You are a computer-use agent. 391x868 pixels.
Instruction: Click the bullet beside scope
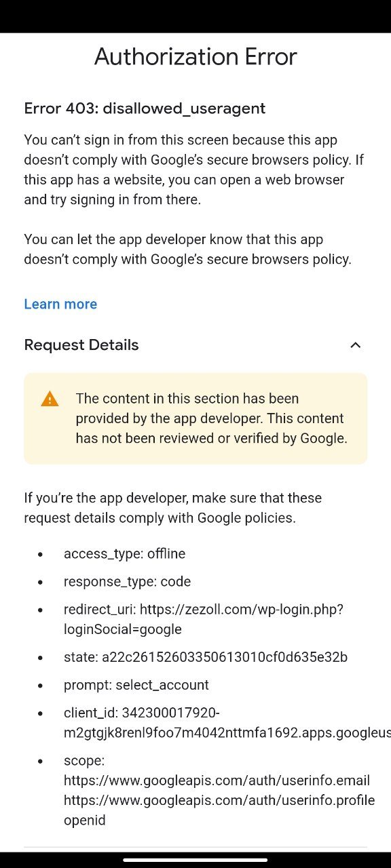(41, 761)
